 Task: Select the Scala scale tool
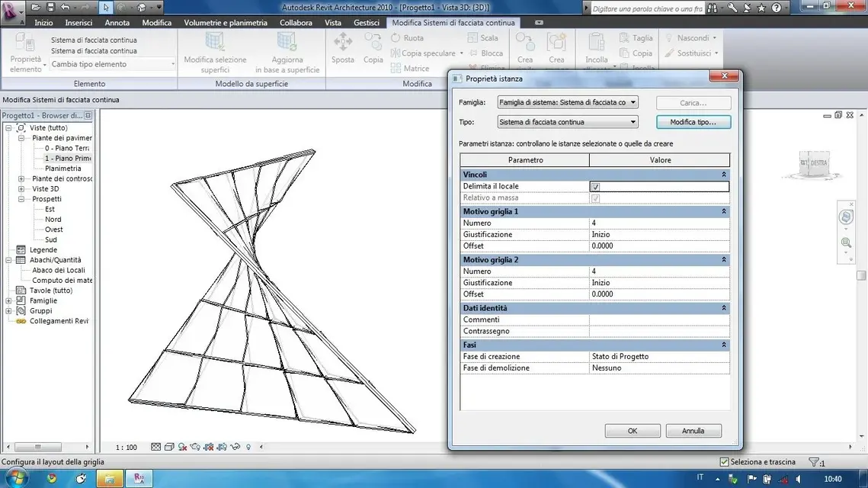(482, 37)
